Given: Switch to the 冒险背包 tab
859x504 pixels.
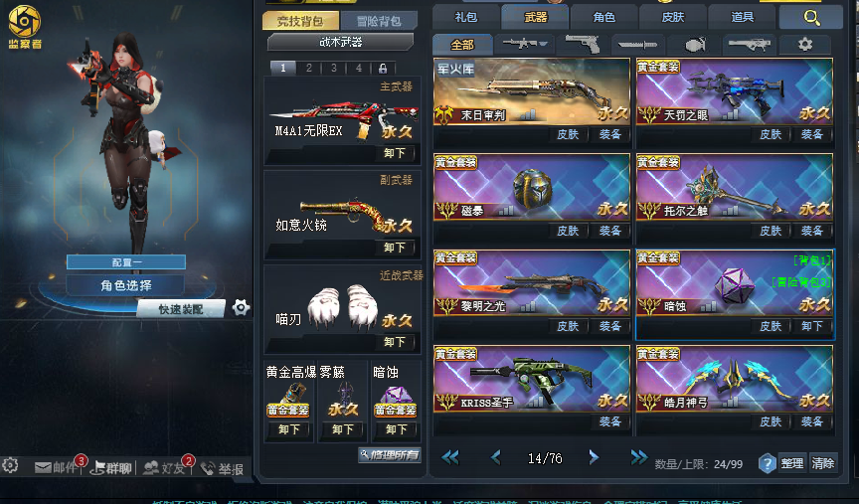Looking at the screenshot, I should [379, 21].
